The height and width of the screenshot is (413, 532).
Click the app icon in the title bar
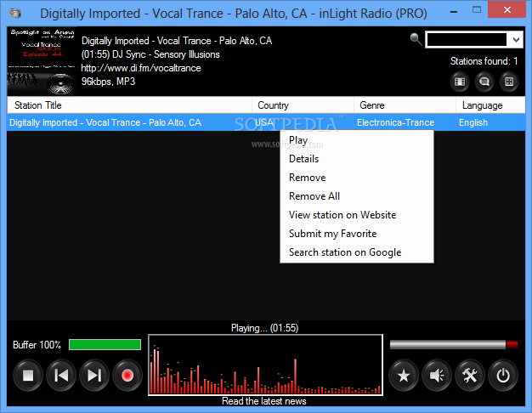pos(15,14)
